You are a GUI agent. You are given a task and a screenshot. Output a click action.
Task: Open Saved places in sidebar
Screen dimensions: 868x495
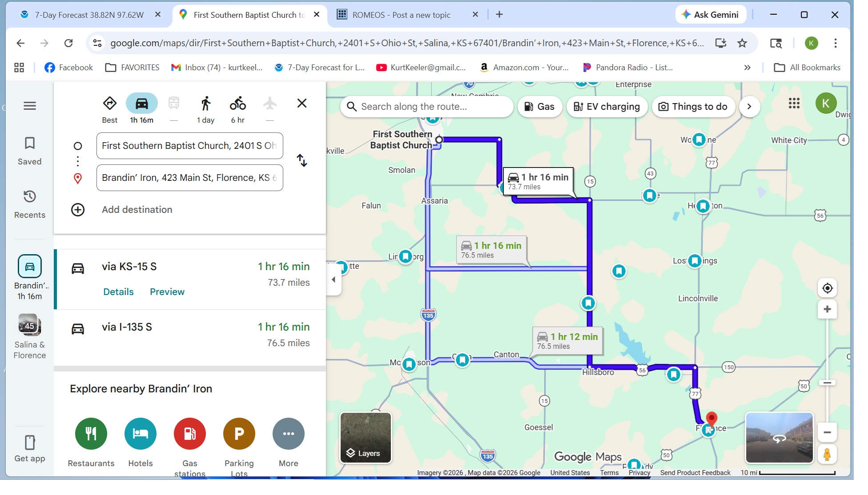(30, 151)
